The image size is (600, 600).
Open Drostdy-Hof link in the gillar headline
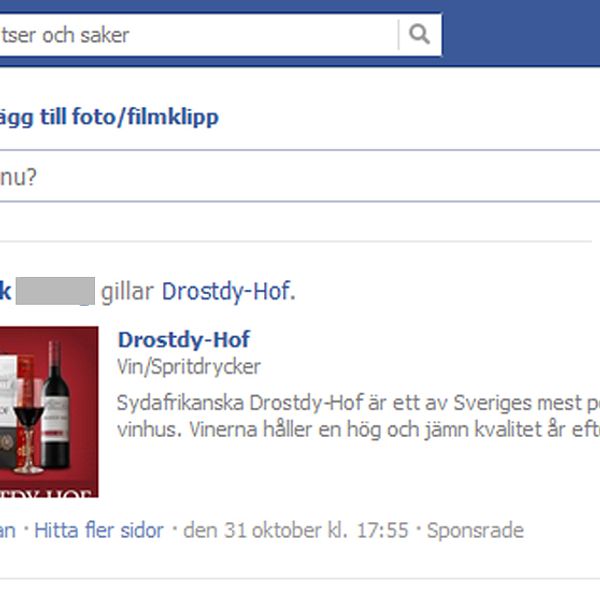(x=228, y=292)
